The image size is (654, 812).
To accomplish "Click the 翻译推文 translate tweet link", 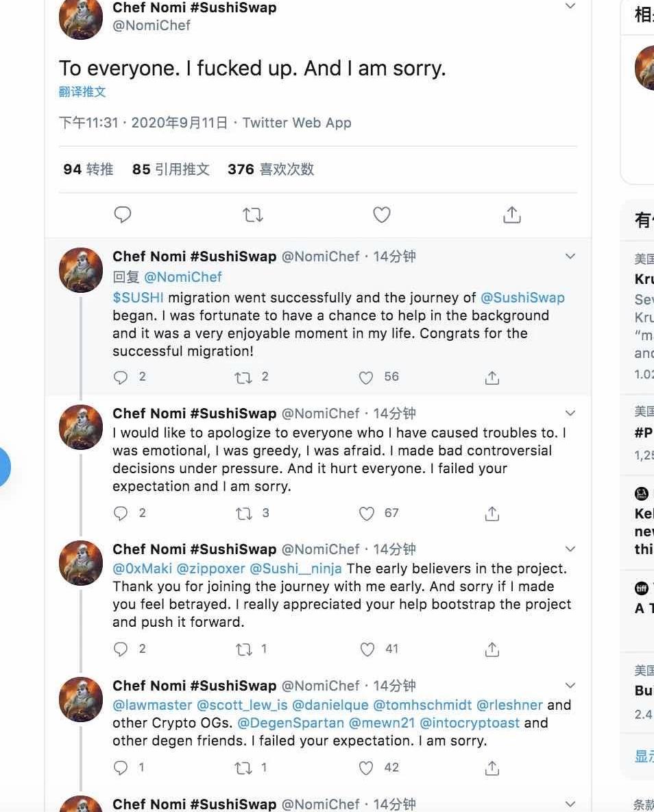I will click(82, 92).
